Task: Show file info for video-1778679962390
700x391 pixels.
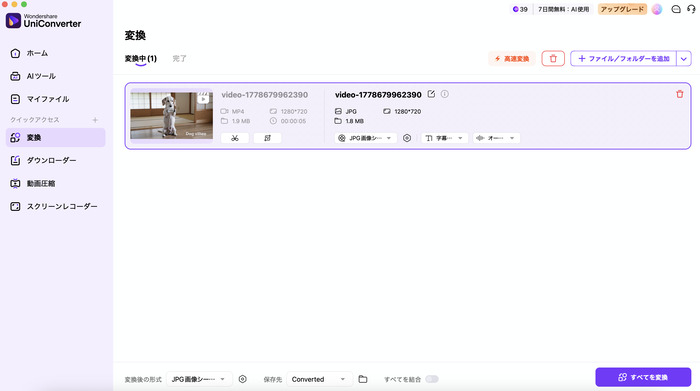Action: tap(445, 94)
